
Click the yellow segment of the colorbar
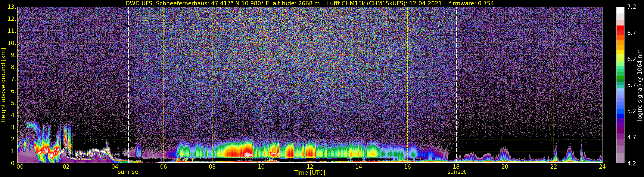[x=620, y=52]
